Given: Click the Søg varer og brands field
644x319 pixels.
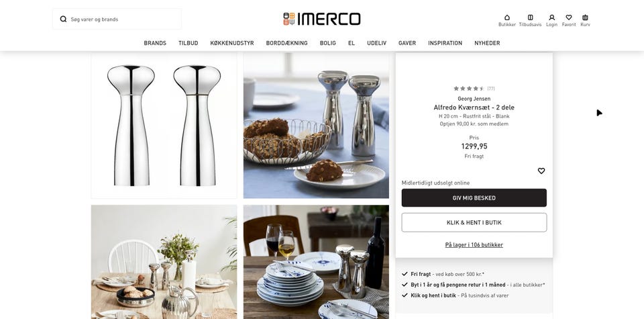Looking at the screenshot, I should tap(117, 19).
